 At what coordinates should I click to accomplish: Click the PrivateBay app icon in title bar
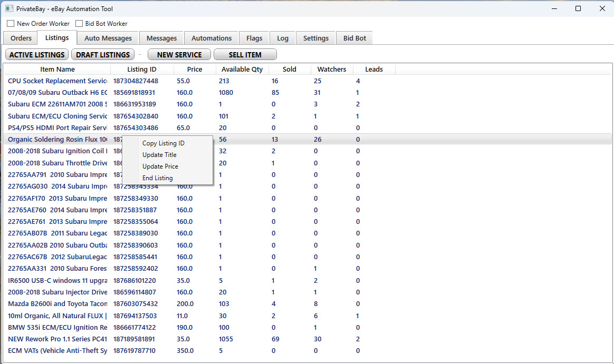click(9, 8)
